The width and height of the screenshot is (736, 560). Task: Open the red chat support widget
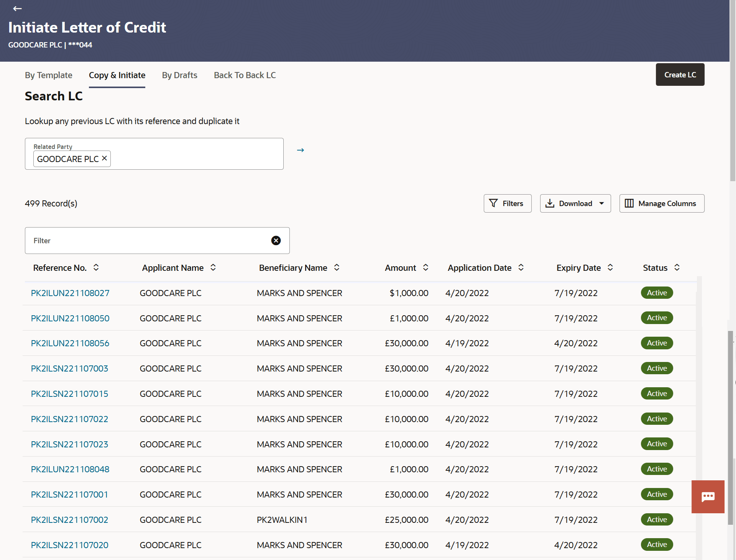pyautogui.click(x=708, y=496)
